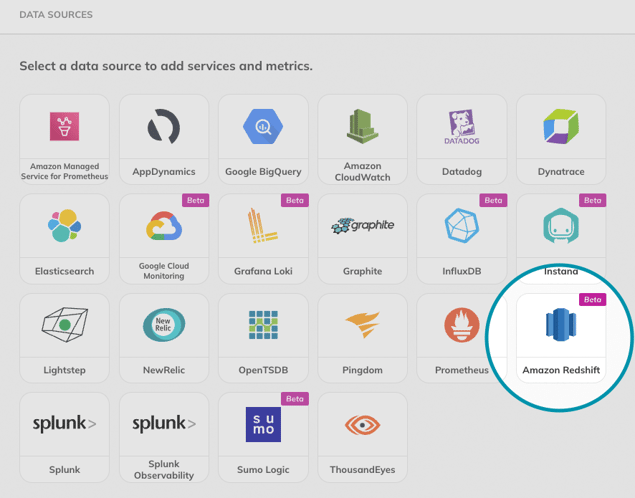Pick the Google BigQuery hexagon icon

click(x=263, y=126)
